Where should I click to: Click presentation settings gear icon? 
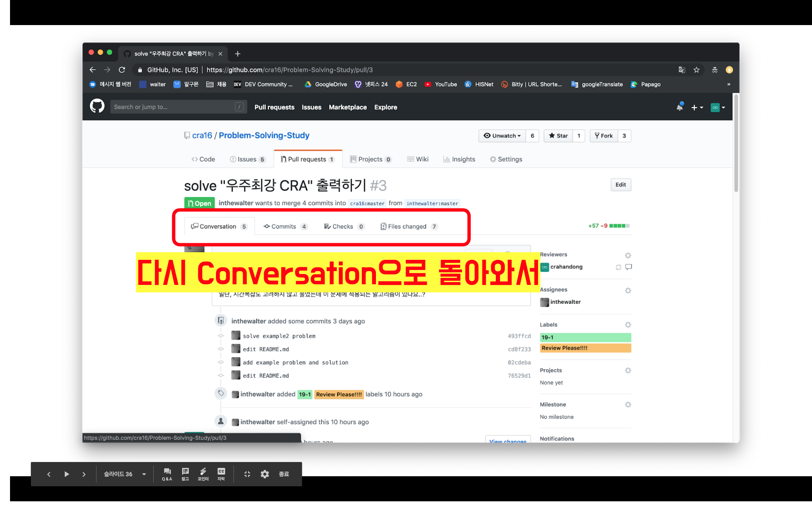click(264, 474)
